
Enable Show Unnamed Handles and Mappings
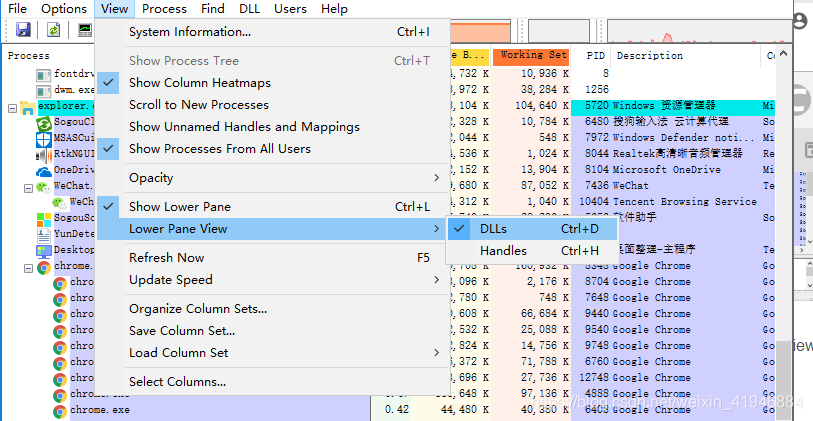[274, 127]
